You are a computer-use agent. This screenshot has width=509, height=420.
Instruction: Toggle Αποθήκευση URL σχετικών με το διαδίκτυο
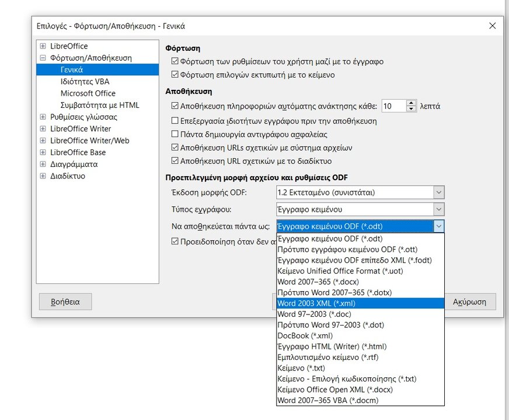pos(175,161)
